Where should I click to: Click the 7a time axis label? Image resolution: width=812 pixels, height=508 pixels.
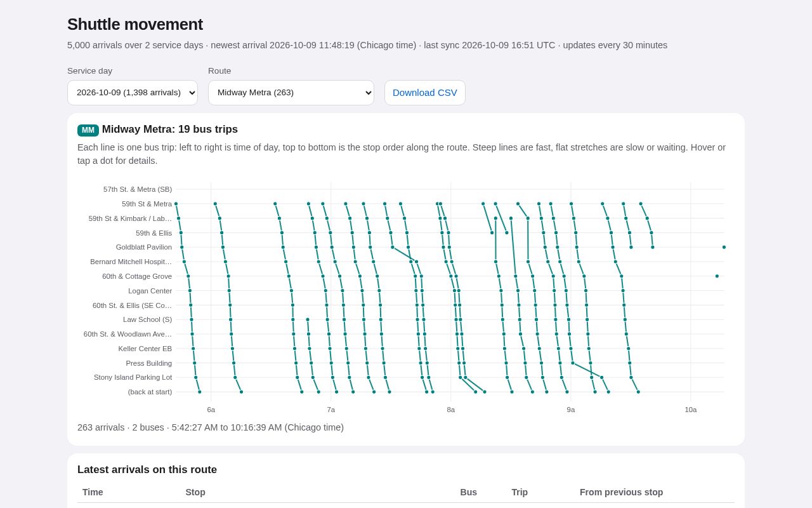coord(331,410)
